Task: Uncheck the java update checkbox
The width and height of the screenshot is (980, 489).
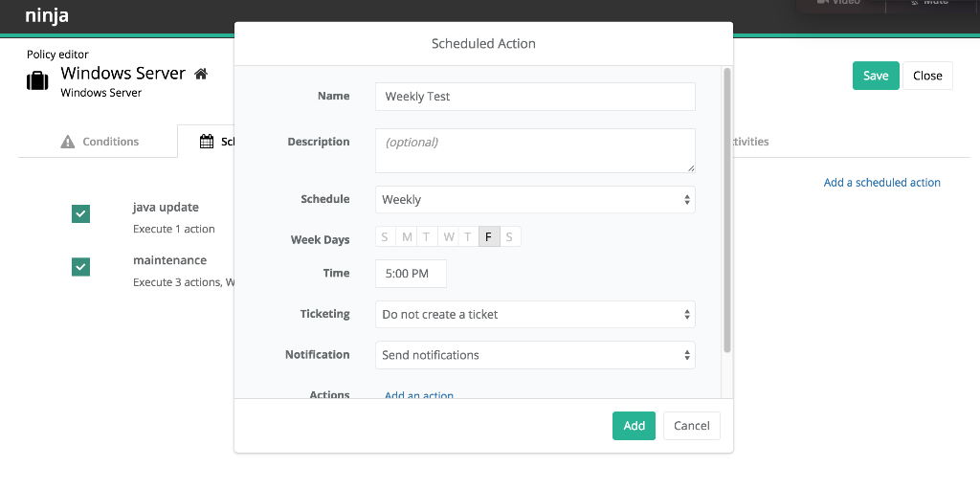Action: pyautogui.click(x=81, y=214)
